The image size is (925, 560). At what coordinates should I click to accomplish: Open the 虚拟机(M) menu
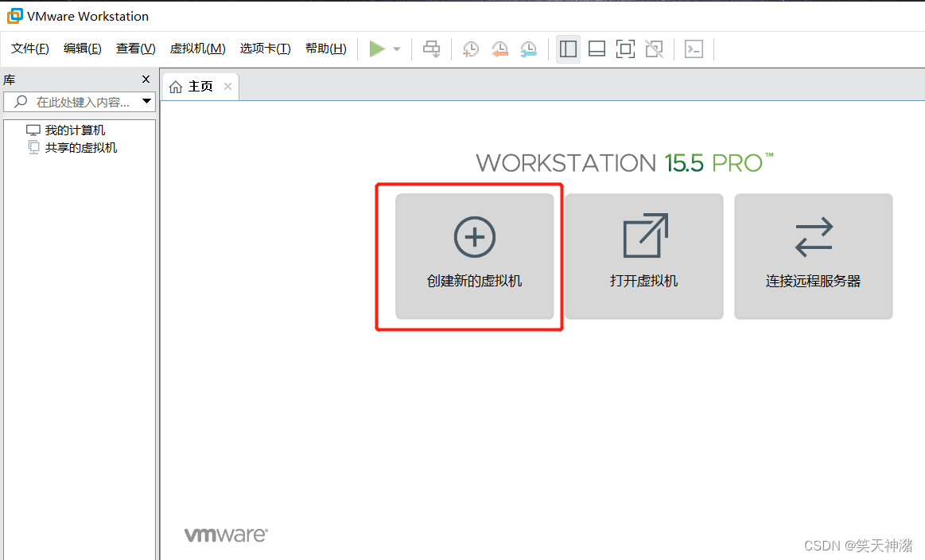(197, 49)
